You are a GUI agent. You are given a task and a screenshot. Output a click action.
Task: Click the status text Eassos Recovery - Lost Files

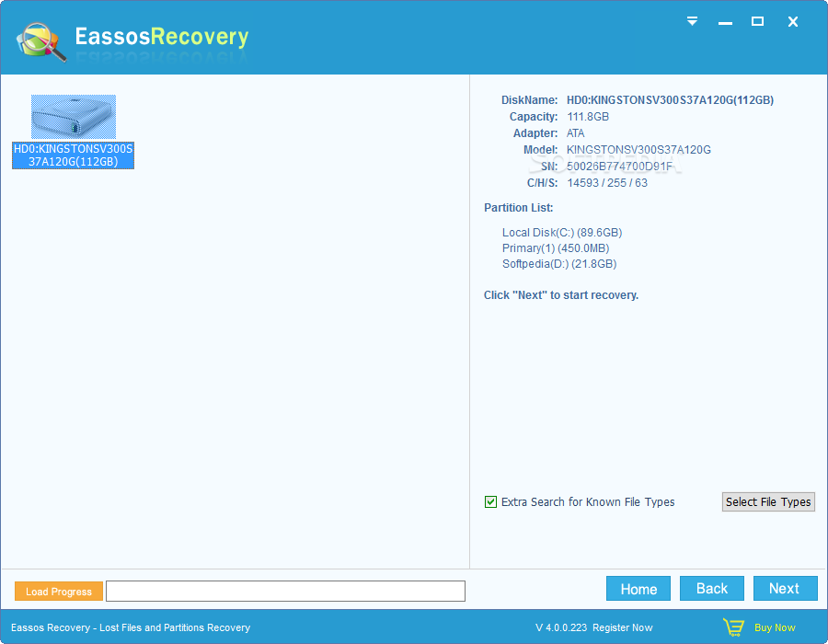pyautogui.click(x=131, y=627)
